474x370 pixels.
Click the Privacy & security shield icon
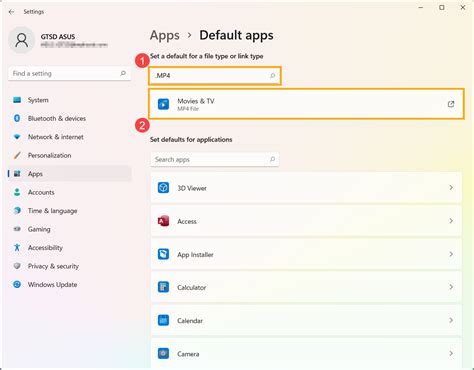(17, 266)
